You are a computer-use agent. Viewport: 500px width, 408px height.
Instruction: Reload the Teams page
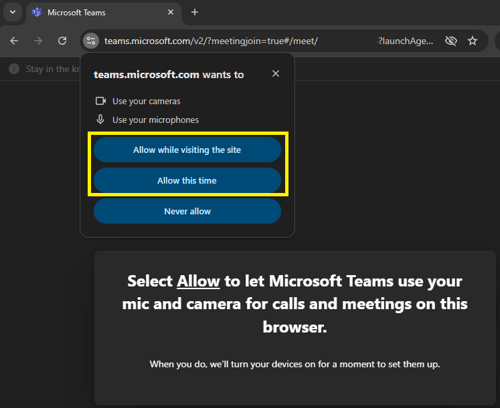(62, 41)
